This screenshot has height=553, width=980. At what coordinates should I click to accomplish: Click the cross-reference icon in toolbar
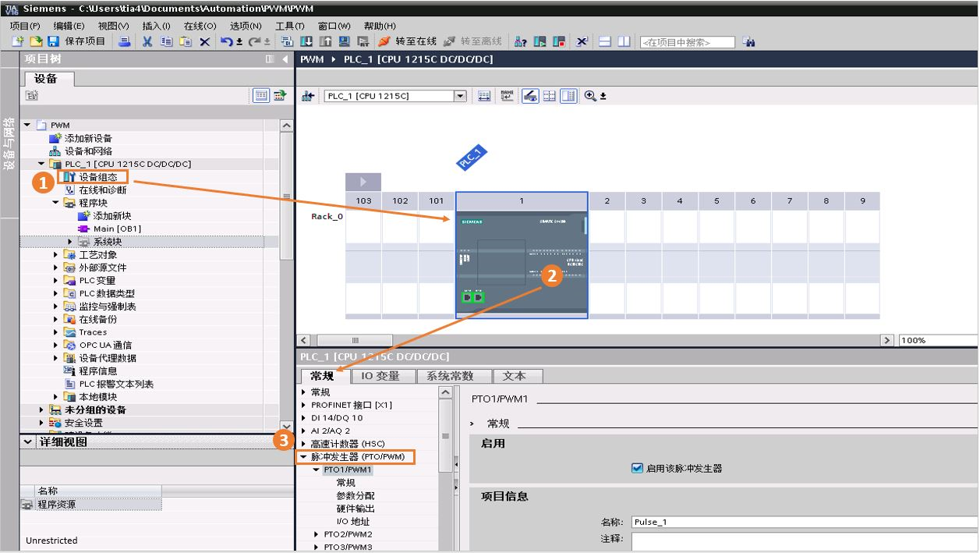pos(582,41)
